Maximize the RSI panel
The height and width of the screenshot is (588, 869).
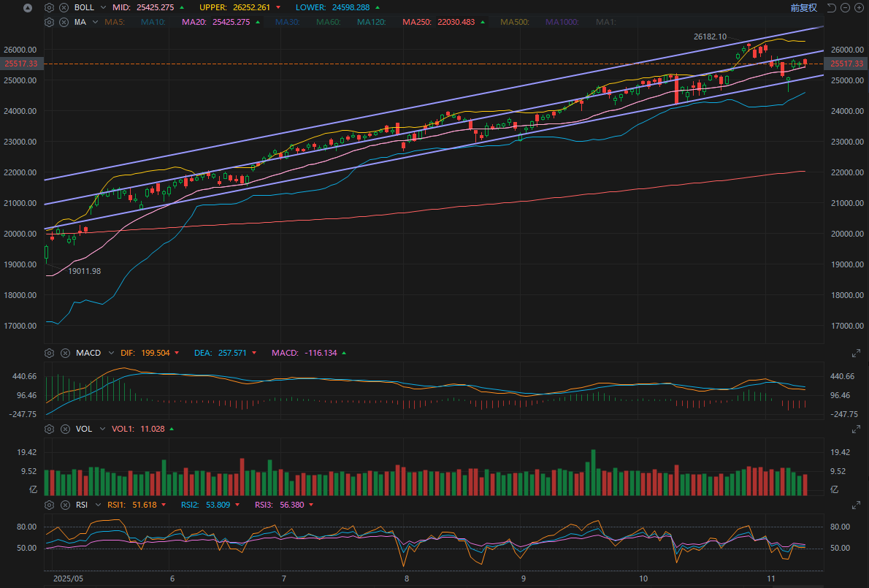[856, 505]
